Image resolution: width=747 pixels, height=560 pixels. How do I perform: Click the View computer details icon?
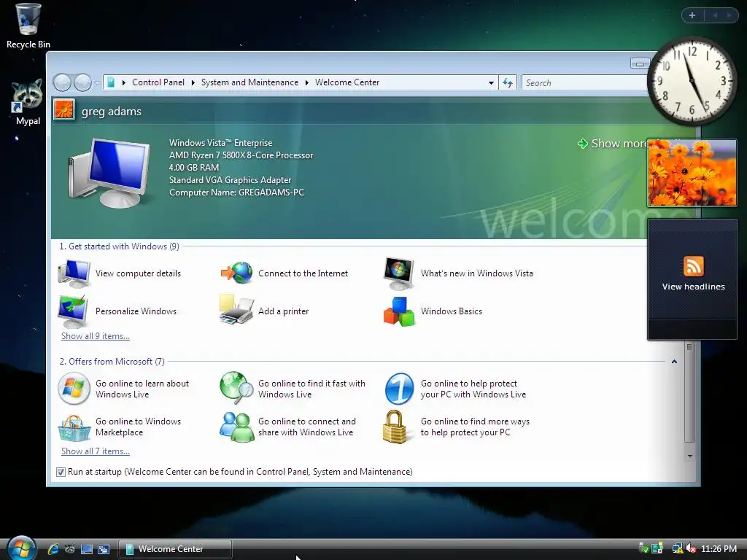coord(74,273)
